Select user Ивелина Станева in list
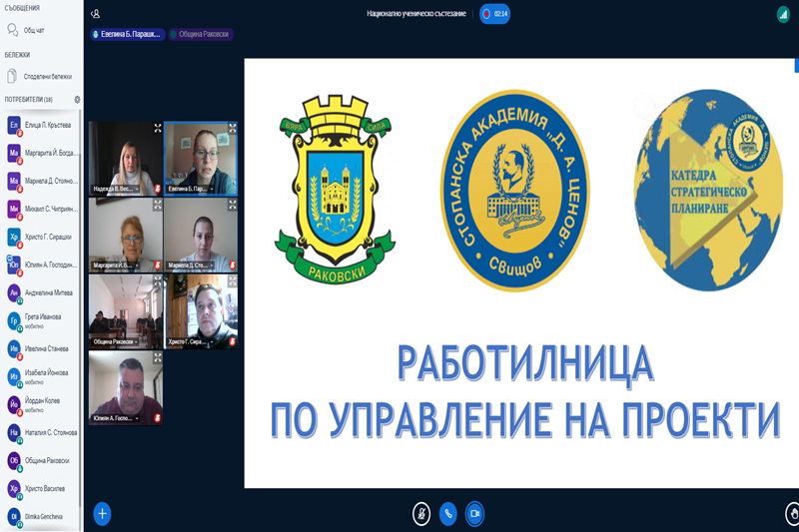 pyautogui.click(x=42, y=349)
